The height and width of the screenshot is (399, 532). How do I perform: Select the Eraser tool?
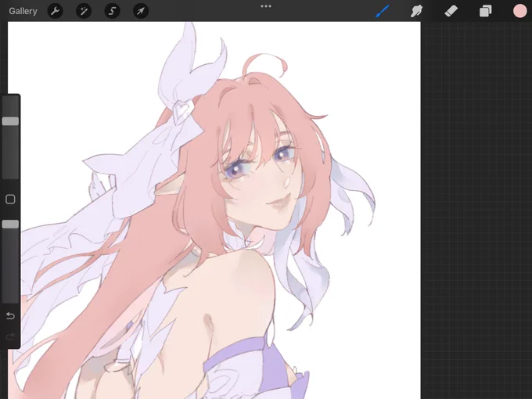coord(451,11)
